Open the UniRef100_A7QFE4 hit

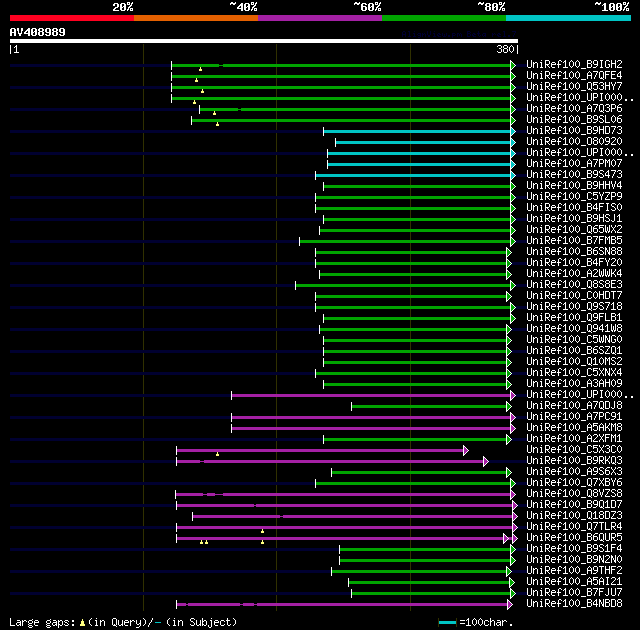(574, 75)
